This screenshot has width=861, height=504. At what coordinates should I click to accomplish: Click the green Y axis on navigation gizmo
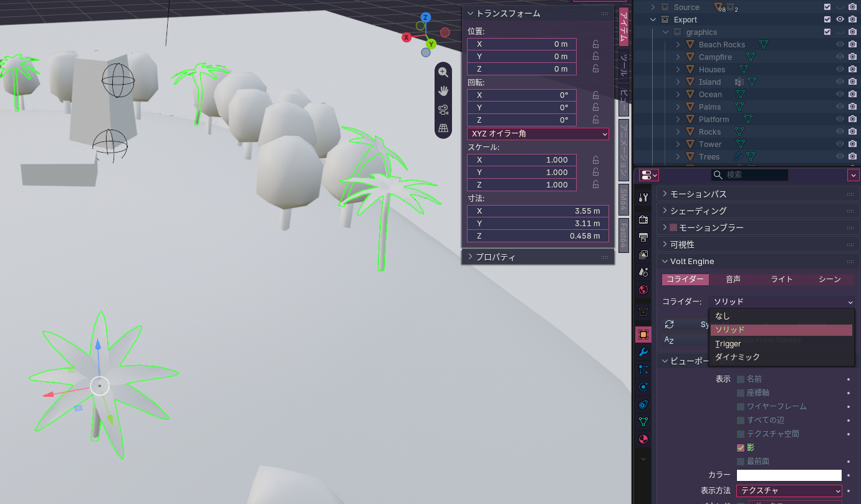tap(431, 44)
